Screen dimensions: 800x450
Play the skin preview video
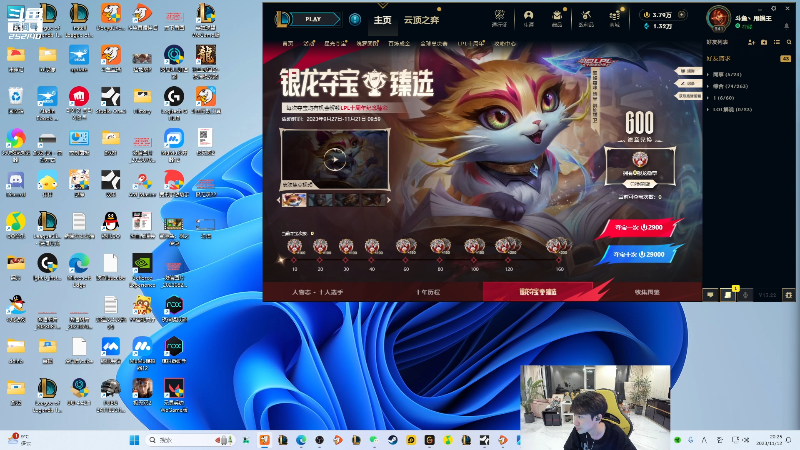[334, 159]
